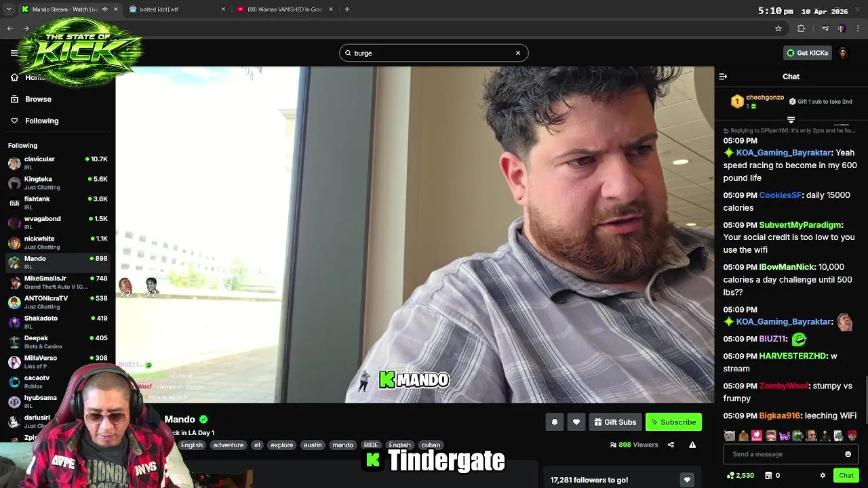The image size is (868, 488).
Task: Open chechgonzo's leaderboard entry
Action: tap(758, 102)
